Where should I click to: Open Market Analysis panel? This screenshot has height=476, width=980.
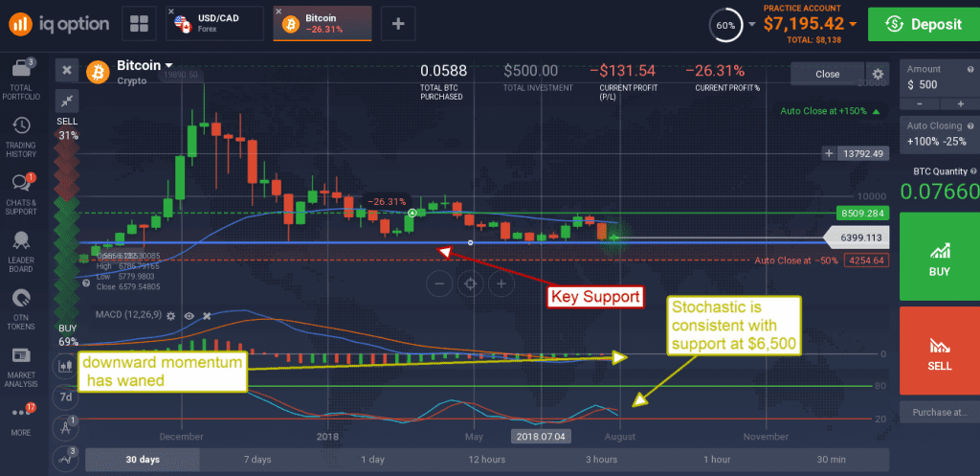point(21,368)
